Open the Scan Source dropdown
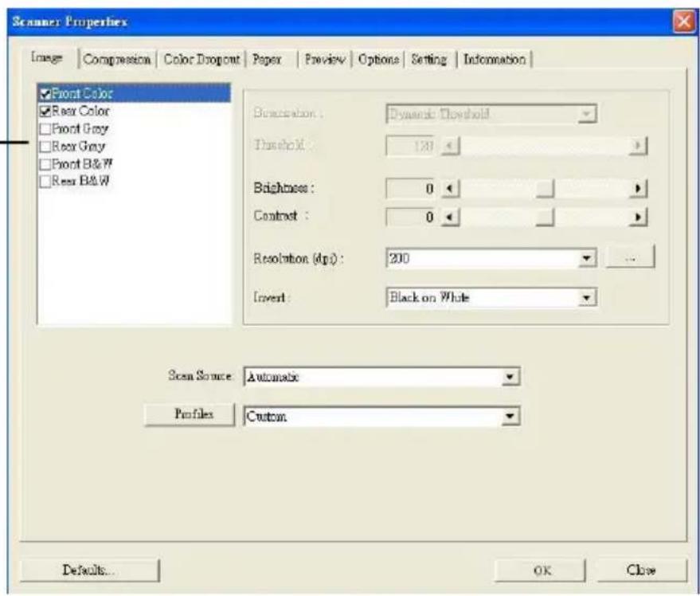Image resolution: width=700 pixels, height=596 pixels. pyautogui.click(x=382, y=377)
